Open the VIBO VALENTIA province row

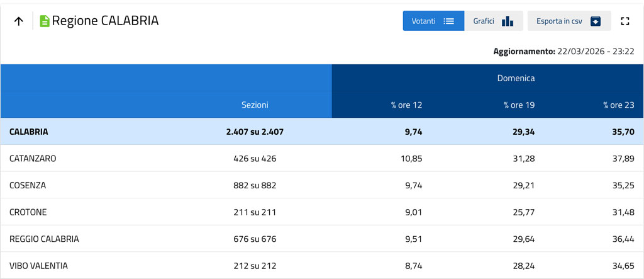coord(38,266)
